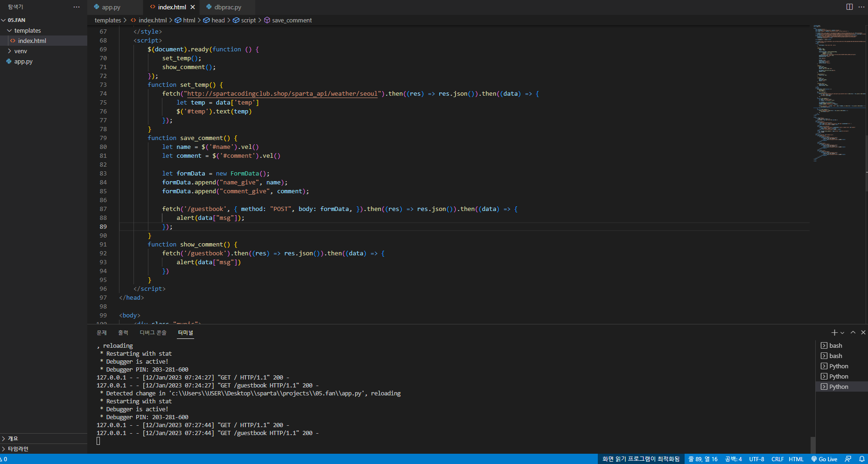Click the code minimap preview
This screenshot has width=868, height=464.
pos(839,93)
